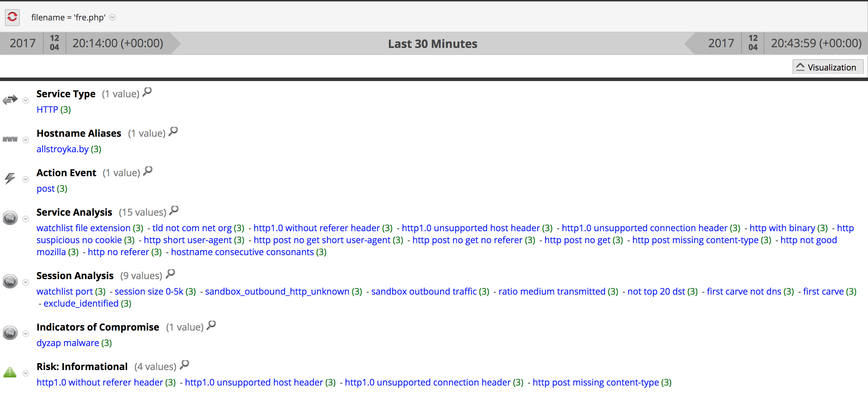Click the red refresh query icon
The width and height of the screenshot is (868, 394).
coord(12,17)
